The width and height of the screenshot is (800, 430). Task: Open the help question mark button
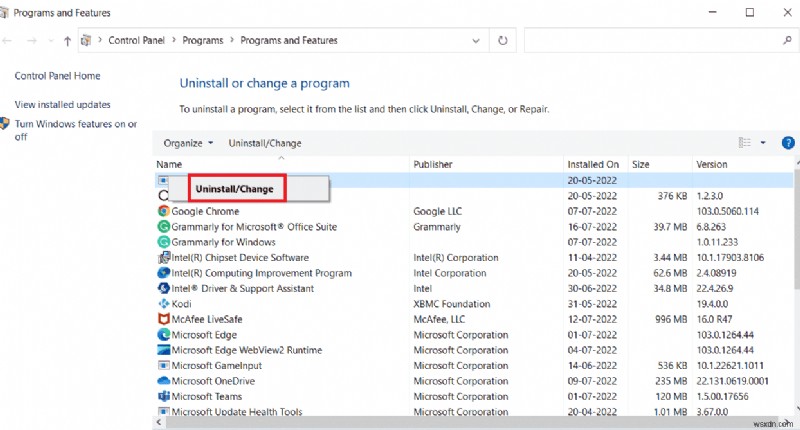pyautogui.click(x=785, y=143)
